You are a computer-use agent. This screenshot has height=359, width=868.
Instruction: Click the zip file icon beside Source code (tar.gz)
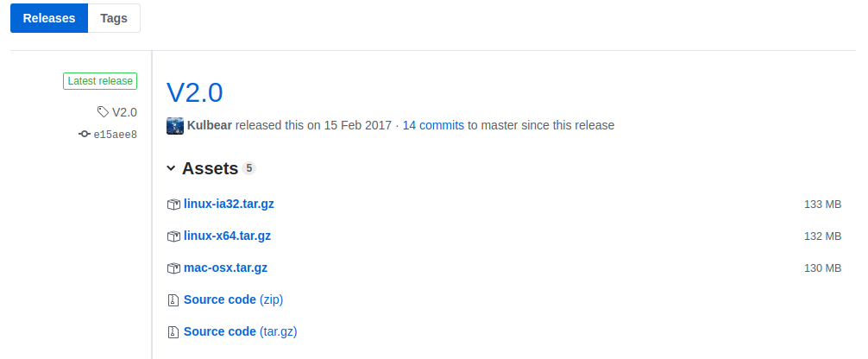[173, 332]
